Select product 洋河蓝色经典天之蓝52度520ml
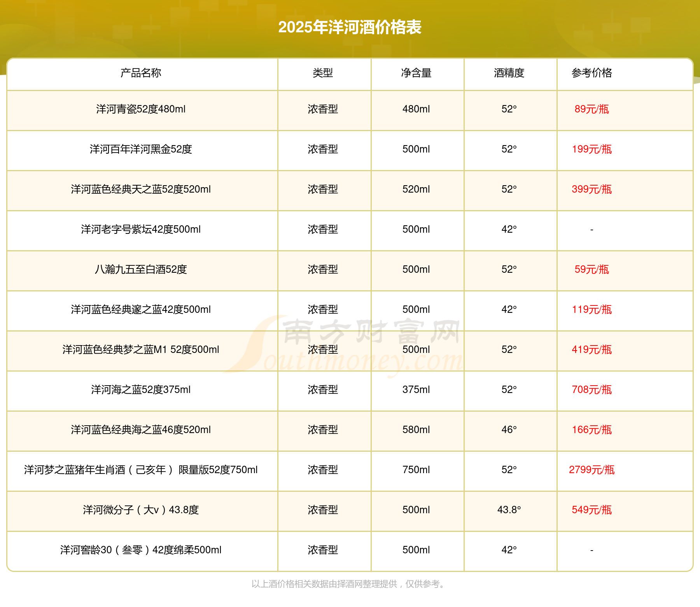Viewport: 700px width, 607px height. [x=141, y=189]
